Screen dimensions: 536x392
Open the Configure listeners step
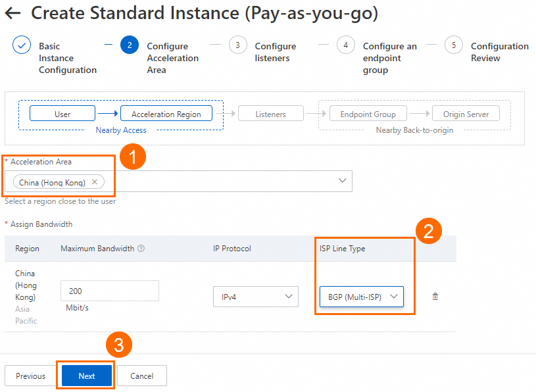tap(275, 52)
